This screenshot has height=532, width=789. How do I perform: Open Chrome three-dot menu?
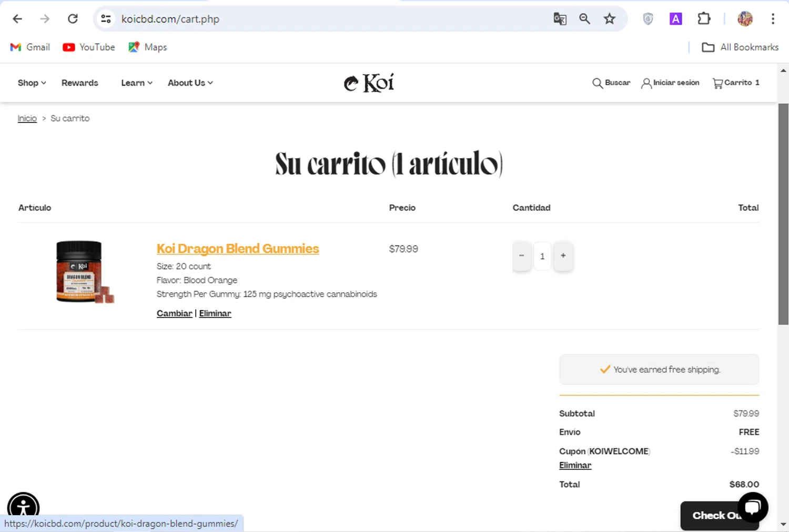(773, 19)
